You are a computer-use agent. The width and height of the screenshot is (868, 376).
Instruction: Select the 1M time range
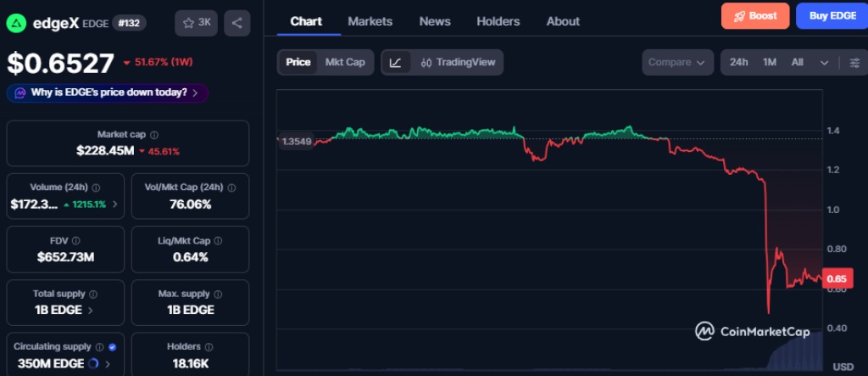[x=769, y=62]
